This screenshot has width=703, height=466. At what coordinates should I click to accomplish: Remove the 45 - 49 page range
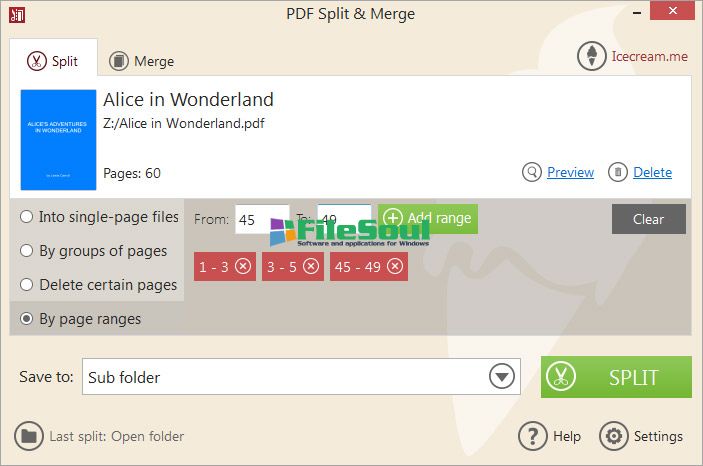coord(395,266)
